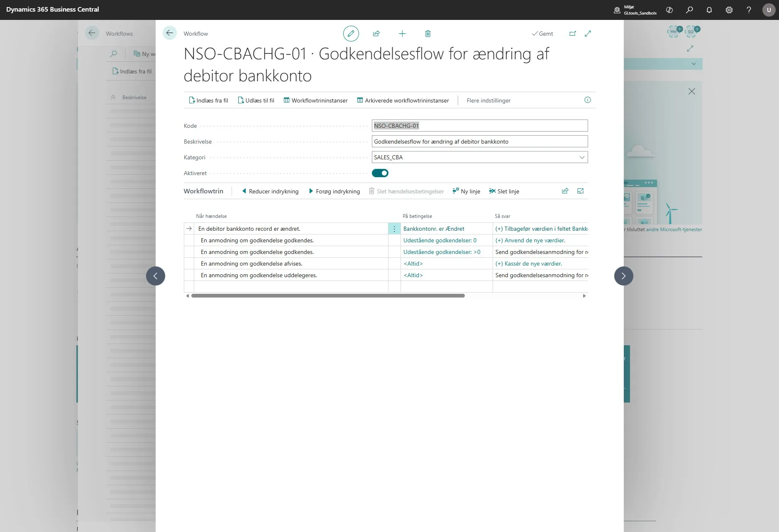Go to previous record arrow
The width and height of the screenshot is (779, 532).
tap(156, 276)
